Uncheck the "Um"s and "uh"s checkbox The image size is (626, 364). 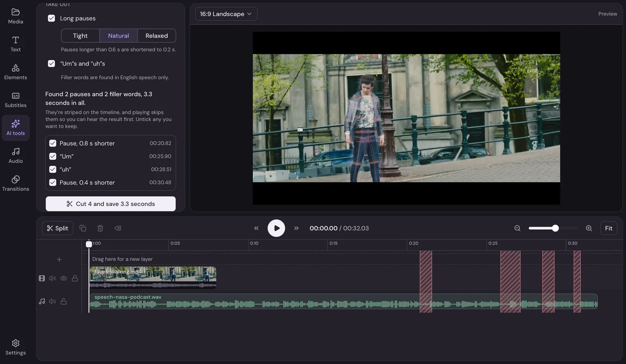51,63
